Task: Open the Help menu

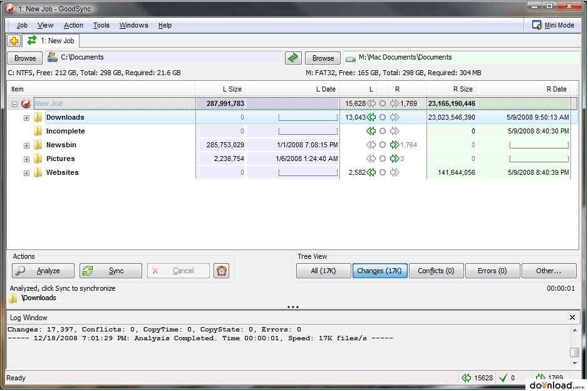Action: [x=165, y=25]
